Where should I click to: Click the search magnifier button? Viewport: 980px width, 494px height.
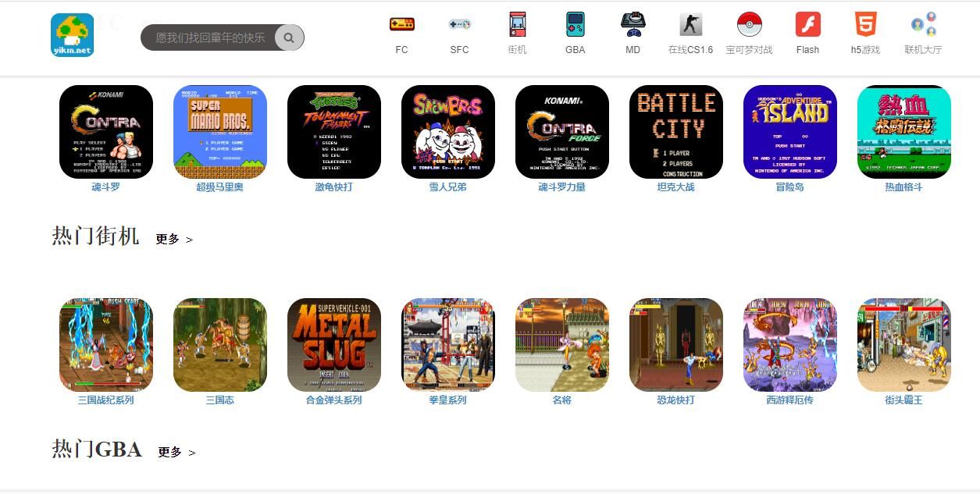[290, 37]
